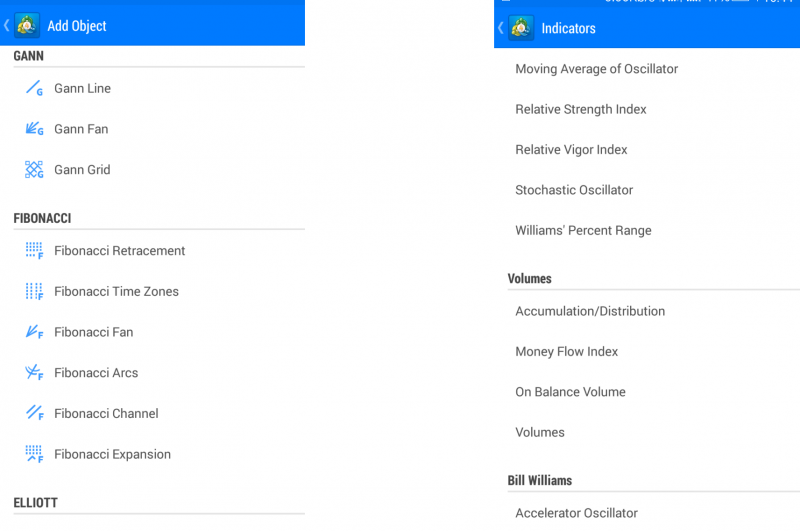Go back from the Add Object screen
Screen dimensions: 800x531
(x=7, y=25)
